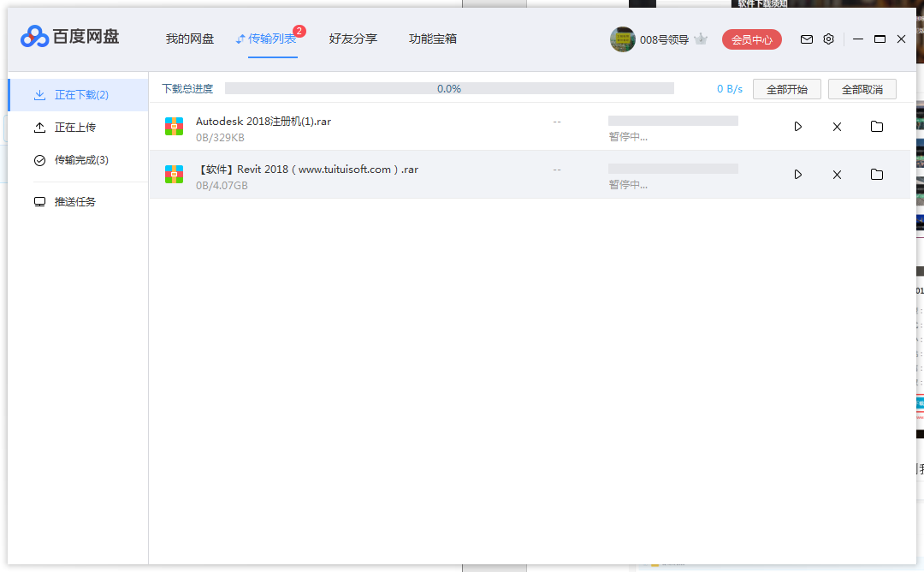The height and width of the screenshot is (572, 924).
Task: Click the Revit 2018 download progress bar
Action: 673,169
